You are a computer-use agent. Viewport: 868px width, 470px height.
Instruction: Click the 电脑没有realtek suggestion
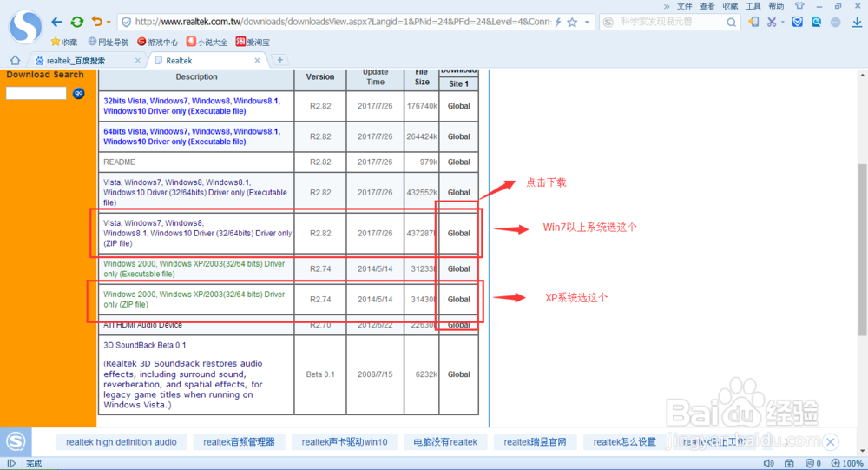(445, 441)
